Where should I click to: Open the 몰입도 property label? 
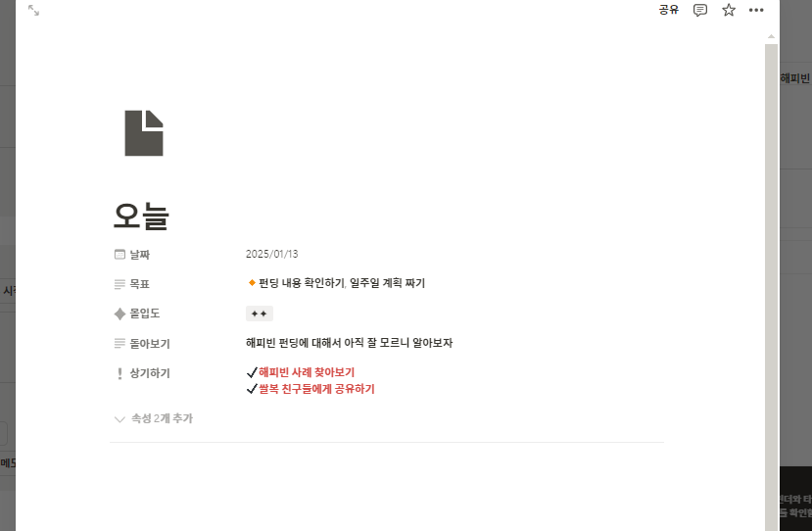pos(145,313)
